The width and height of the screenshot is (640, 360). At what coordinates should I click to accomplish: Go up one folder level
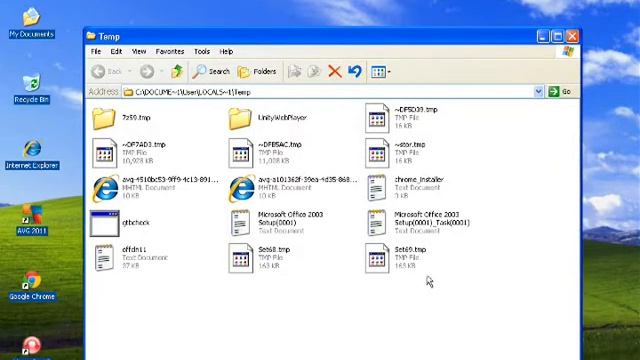(177, 72)
